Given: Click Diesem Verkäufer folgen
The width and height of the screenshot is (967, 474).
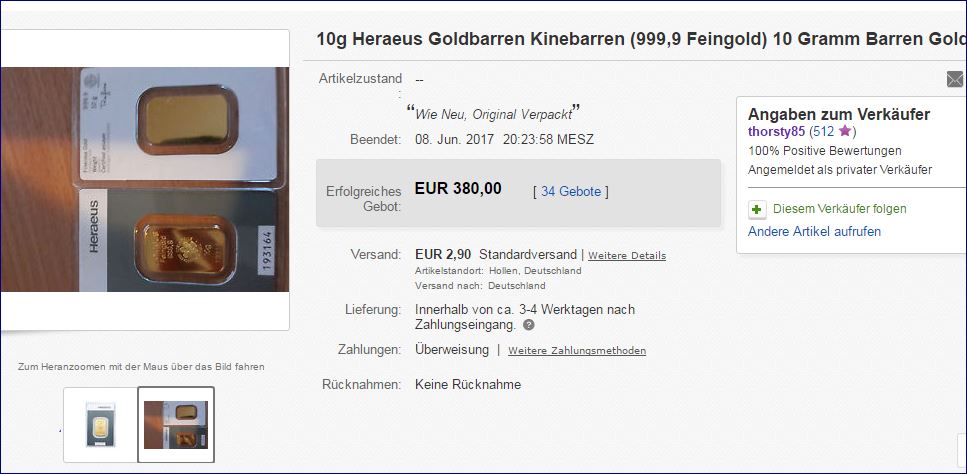Looking at the screenshot, I should coord(840,209).
